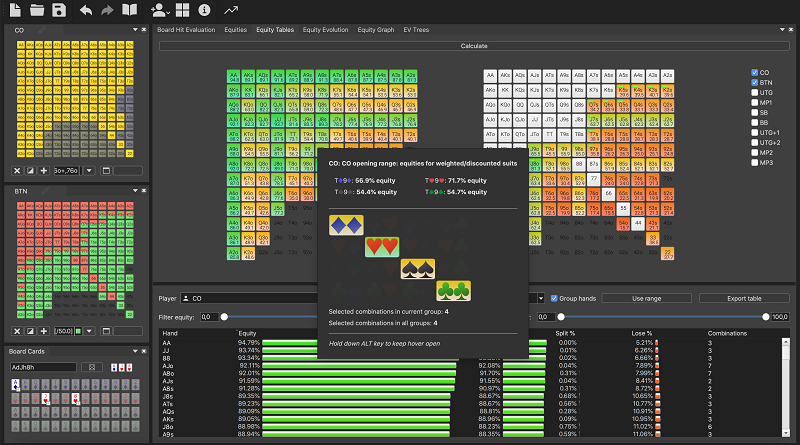Open the CO range window icon

point(106,170)
